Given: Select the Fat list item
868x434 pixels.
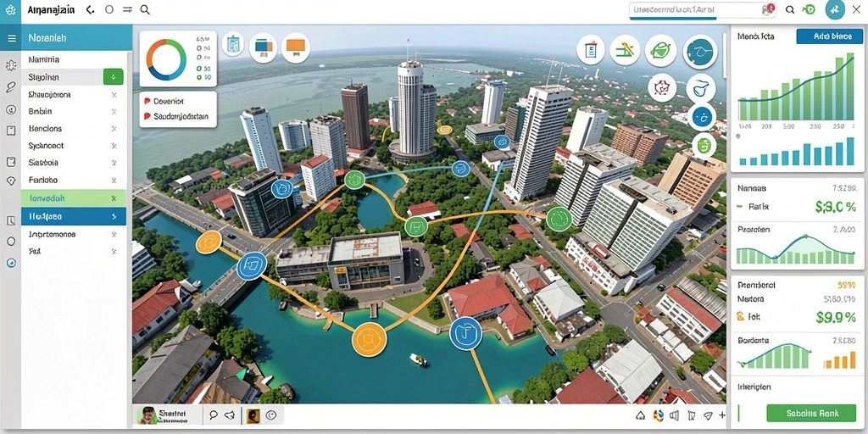Looking at the screenshot, I should (74, 251).
